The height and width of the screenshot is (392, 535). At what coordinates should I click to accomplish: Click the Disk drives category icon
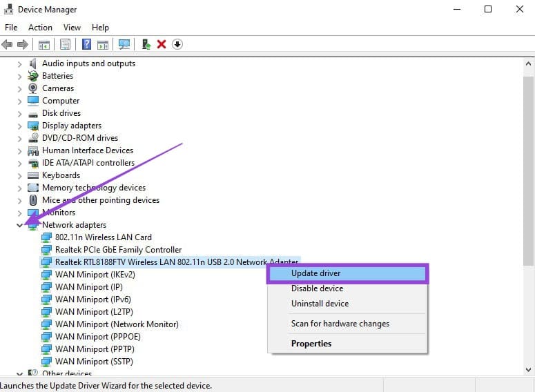[33, 115]
